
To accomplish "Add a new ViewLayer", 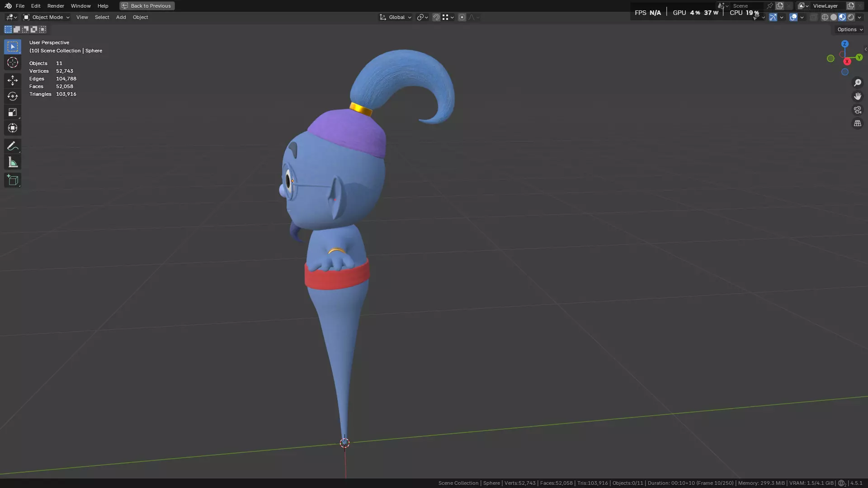I will tap(851, 6).
